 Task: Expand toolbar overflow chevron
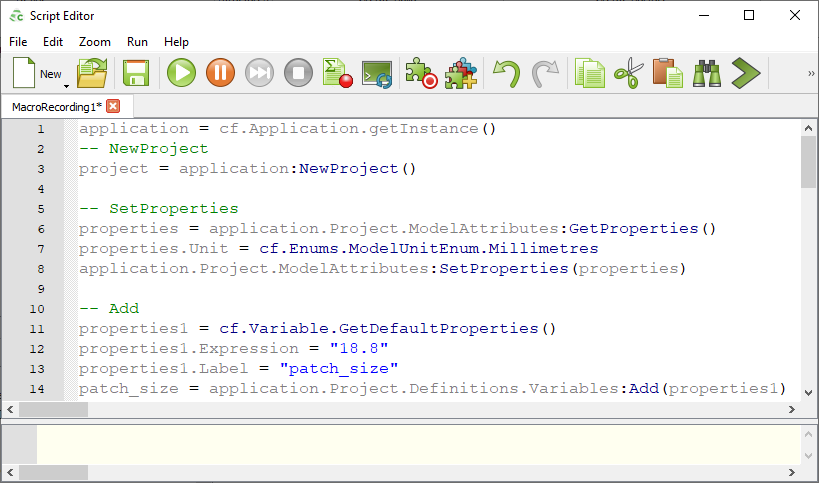pyautogui.click(x=811, y=73)
